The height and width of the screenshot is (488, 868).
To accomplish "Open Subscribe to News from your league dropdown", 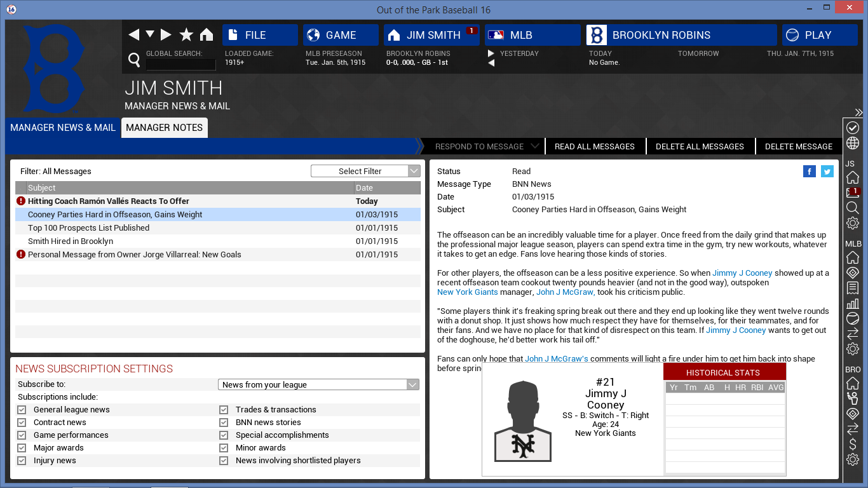I will 318,384.
